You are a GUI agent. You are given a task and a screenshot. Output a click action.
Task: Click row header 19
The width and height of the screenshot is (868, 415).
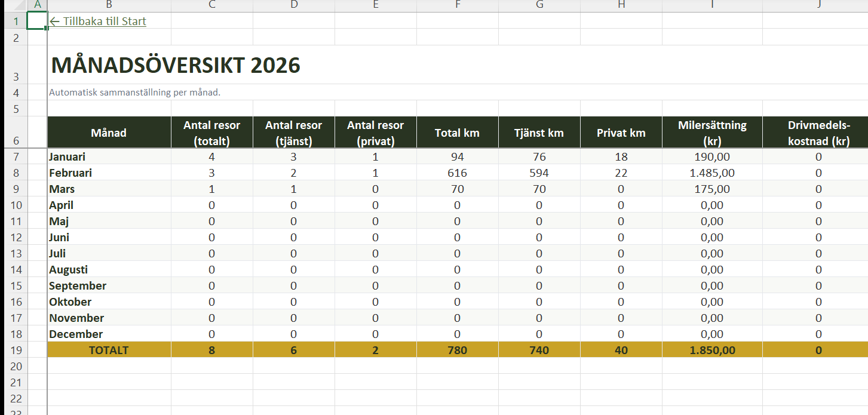point(16,351)
